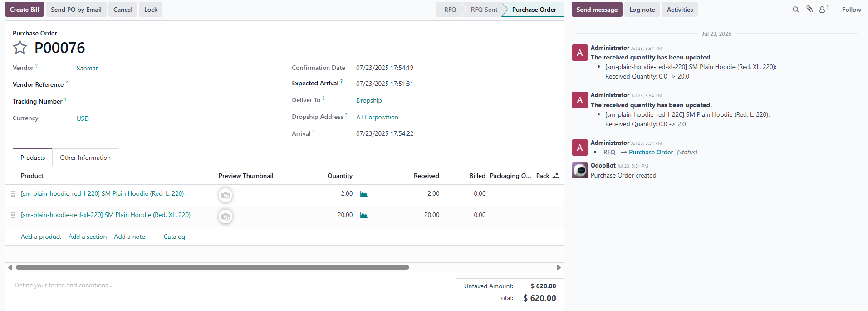The height and width of the screenshot is (311, 868).
Task: Open the chatter search magnifier icon
Action: (x=796, y=10)
